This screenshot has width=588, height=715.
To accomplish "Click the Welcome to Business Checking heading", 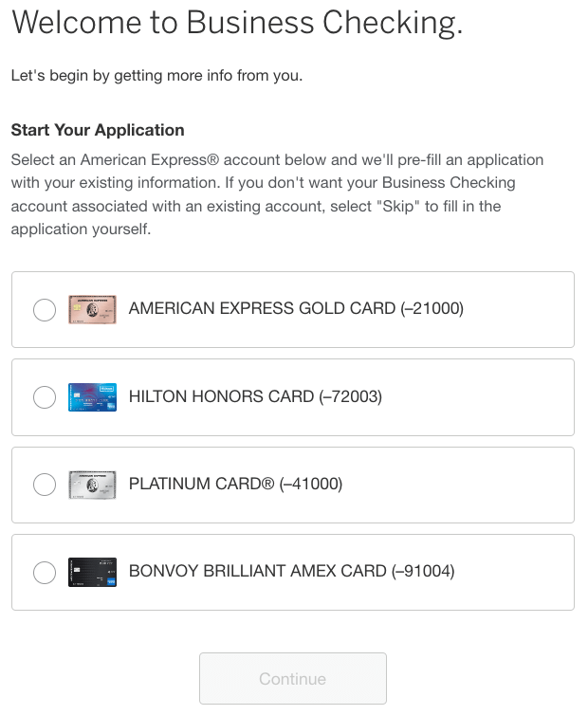I will tap(237, 23).
